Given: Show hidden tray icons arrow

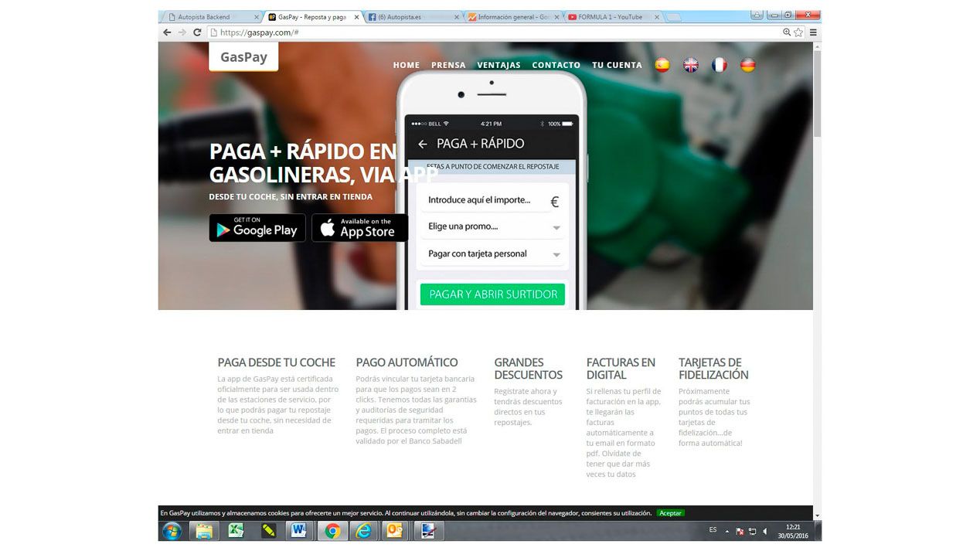Looking at the screenshot, I should tap(726, 532).
